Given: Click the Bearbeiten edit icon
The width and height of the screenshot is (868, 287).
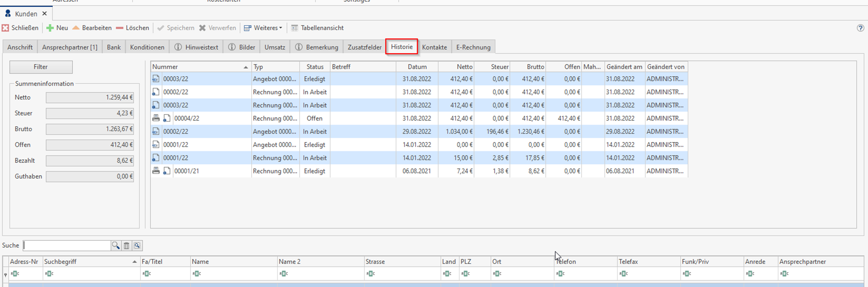Looking at the screenshot, I should (x=76, y=28).
